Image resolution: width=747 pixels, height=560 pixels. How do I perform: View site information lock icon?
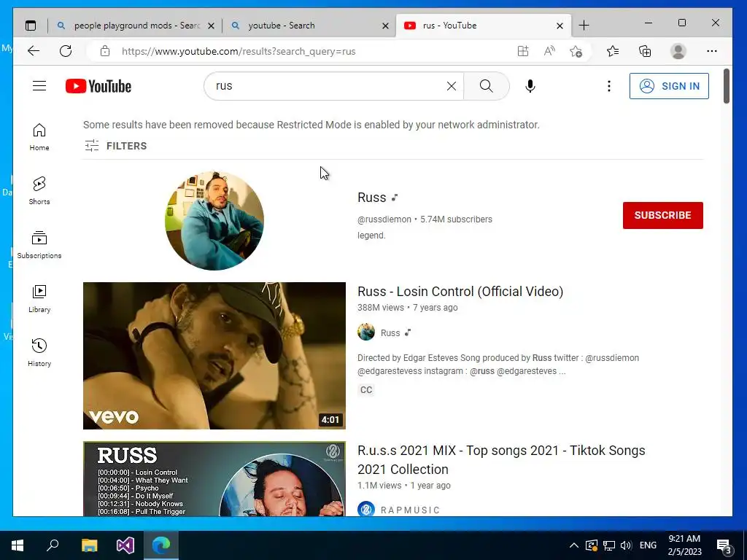tap(105, 51)
